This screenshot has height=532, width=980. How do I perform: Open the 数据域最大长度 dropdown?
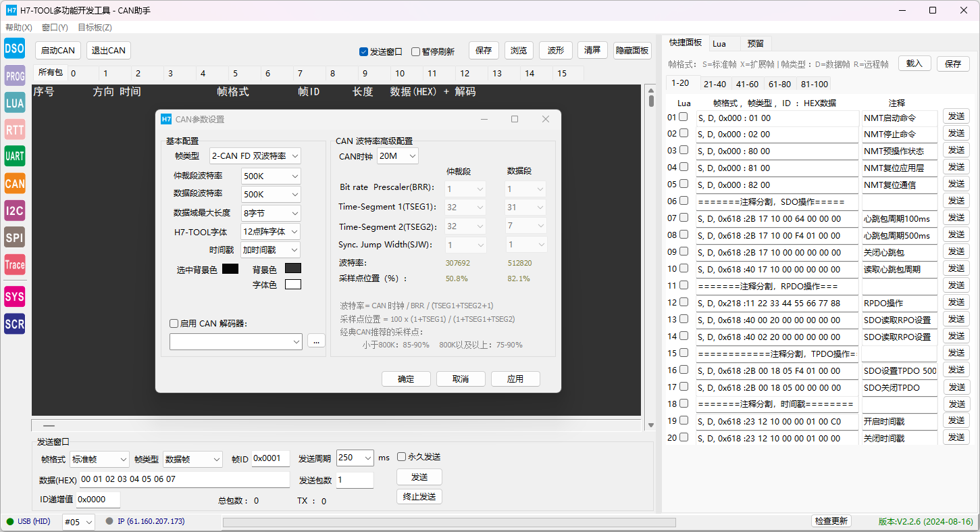[x=271, y=213]
